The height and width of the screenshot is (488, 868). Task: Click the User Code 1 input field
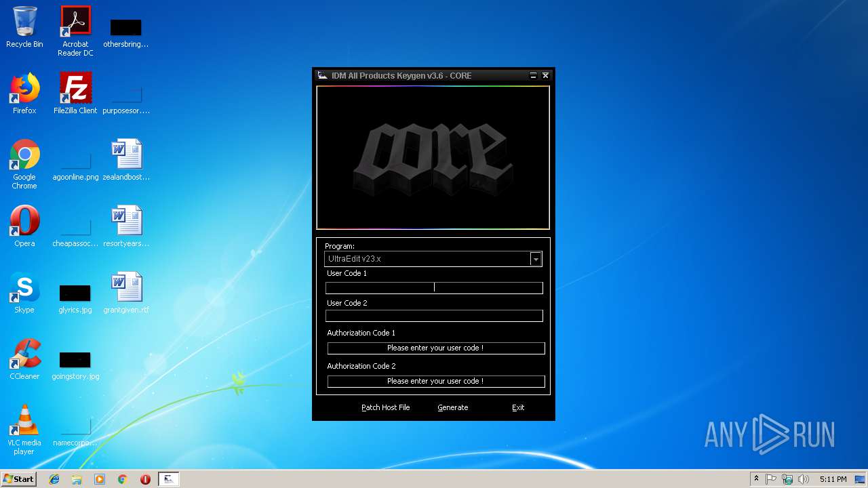coord(434,287)
